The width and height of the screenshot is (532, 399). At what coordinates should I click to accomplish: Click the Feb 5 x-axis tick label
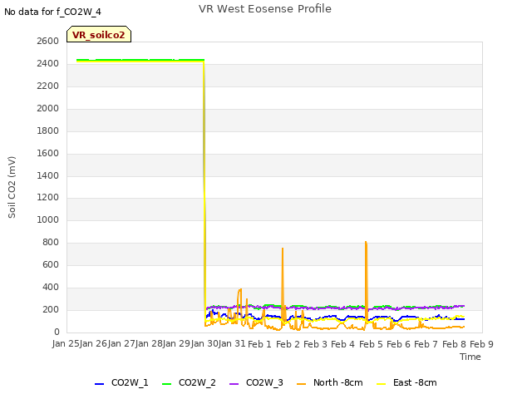[x=371, y=344]
